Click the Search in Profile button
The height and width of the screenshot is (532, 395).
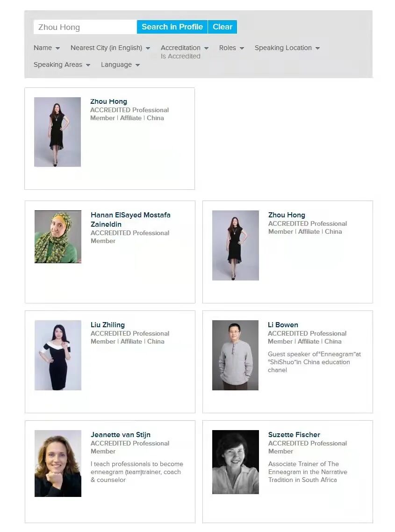172,27
